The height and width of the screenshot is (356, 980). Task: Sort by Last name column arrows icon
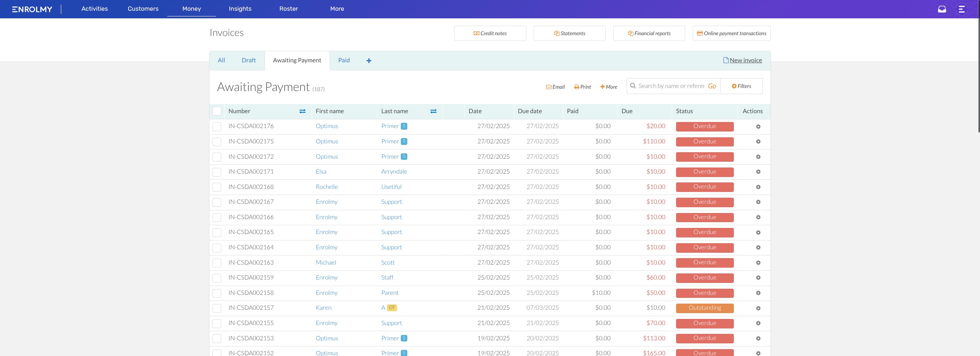(x=433, y=111)
